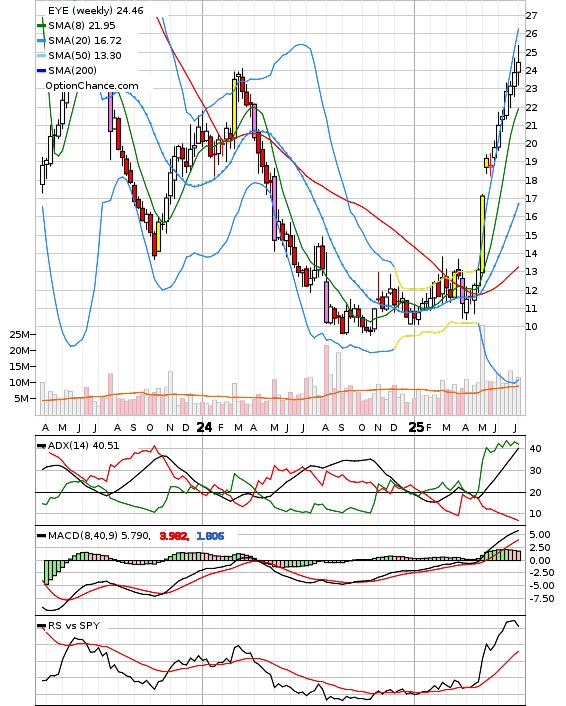Click the bold 24 year marker on axis
Image resolution: width=566 pixels, height=706 pixels.
coord(204,427)
